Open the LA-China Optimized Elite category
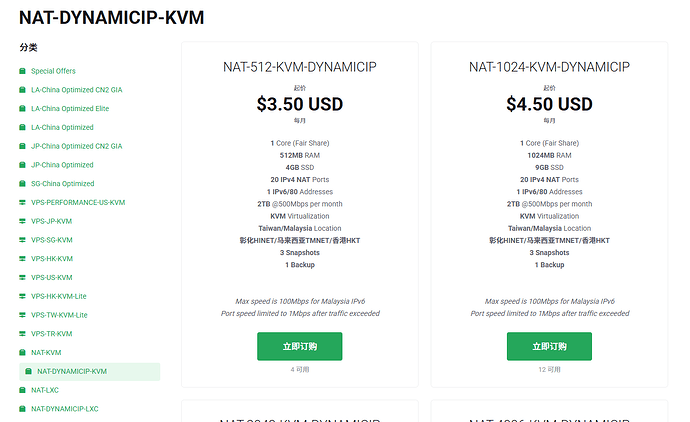The width and height of the screenshot is (690, 422). [70, 109]
